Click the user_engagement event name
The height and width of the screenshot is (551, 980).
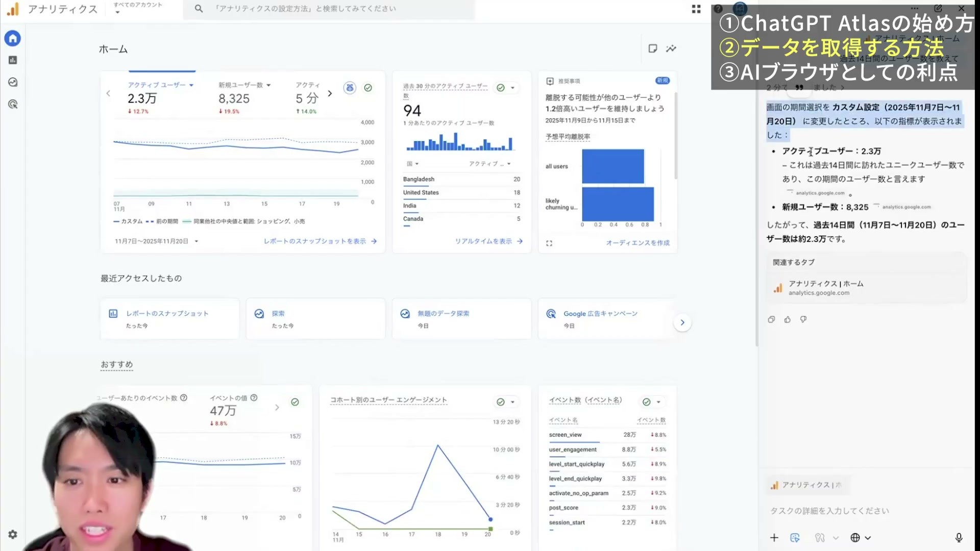[573, 450]
